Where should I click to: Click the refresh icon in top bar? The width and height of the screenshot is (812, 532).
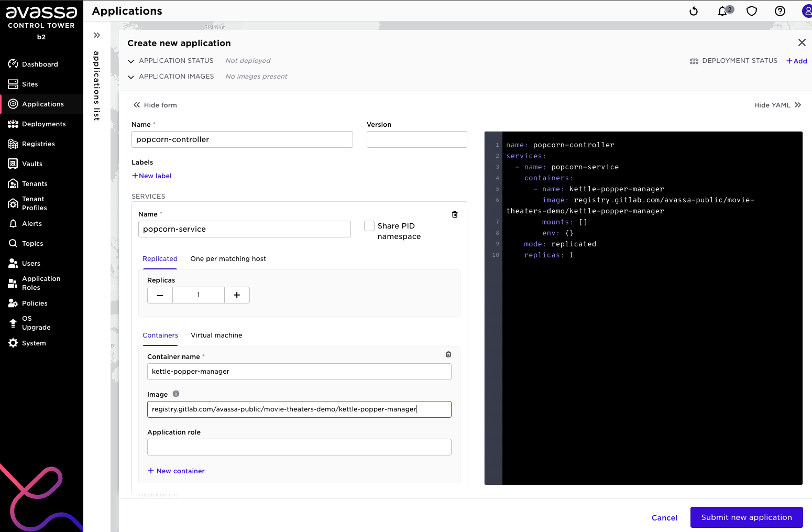click(x=694, y=11)
